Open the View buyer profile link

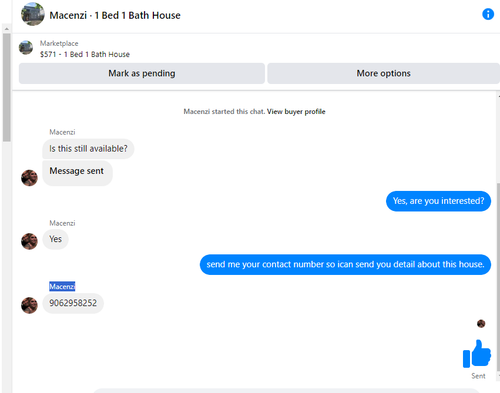pyautogui.click(x=296, y=112)
